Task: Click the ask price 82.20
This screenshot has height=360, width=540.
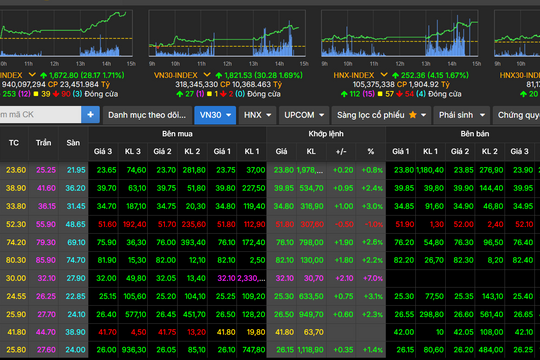Action: pos(404,260)
